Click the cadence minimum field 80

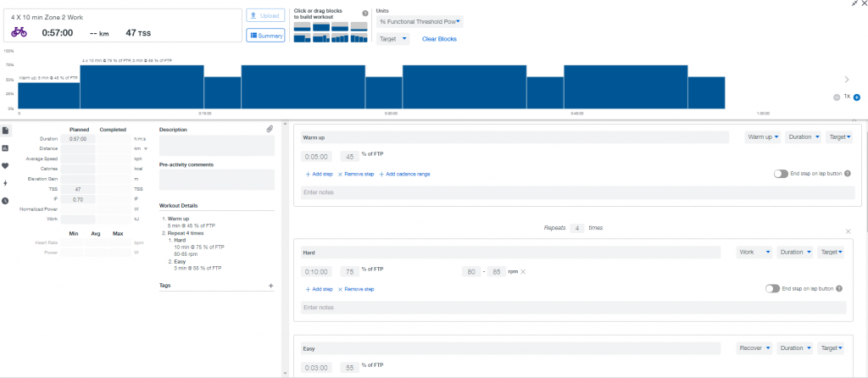[x=471, y=272]
